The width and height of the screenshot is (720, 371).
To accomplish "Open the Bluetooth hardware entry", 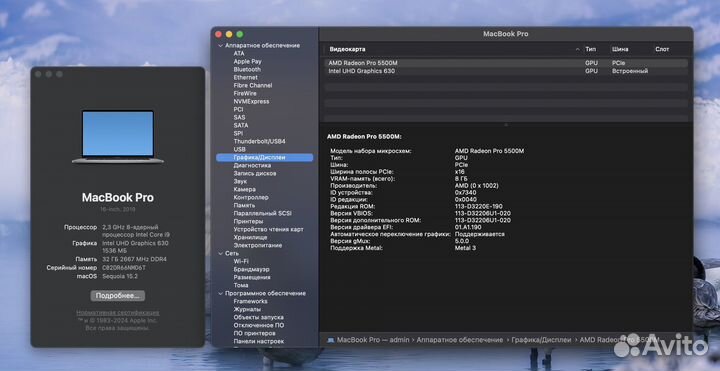I will [x=247, y=69].
